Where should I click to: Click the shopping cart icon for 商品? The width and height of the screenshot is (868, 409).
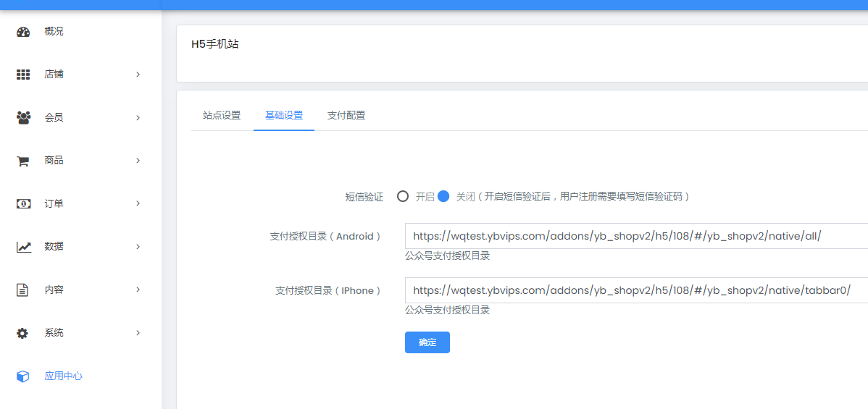pyautogui.click(x=23, y=161)
